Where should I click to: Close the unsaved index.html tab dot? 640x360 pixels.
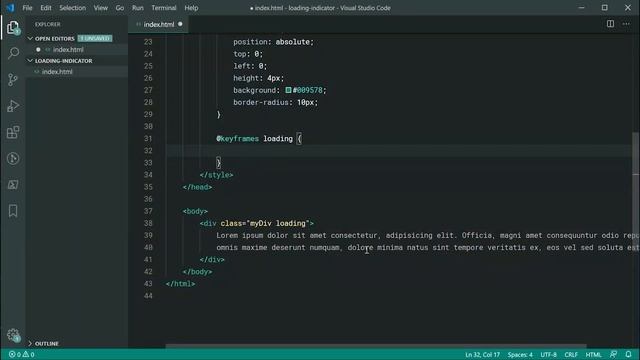point(180,24)
